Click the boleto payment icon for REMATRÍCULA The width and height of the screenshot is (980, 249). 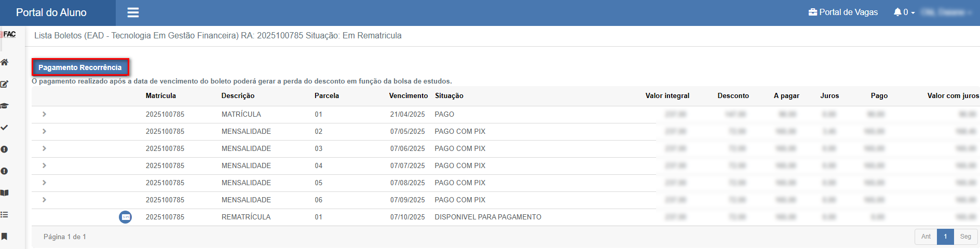coord(125,217)
